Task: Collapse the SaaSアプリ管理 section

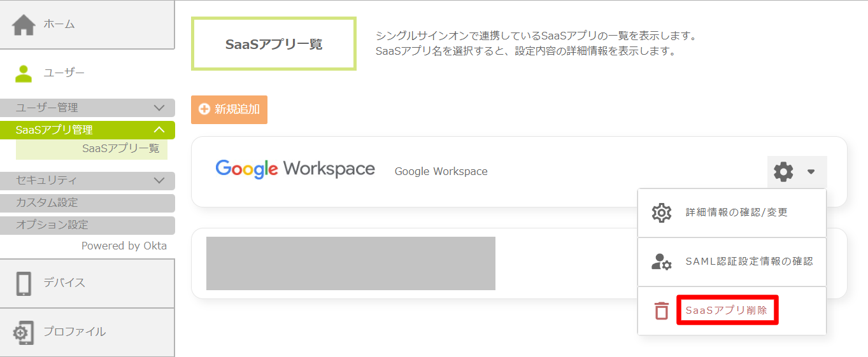Action: [159, 130]
